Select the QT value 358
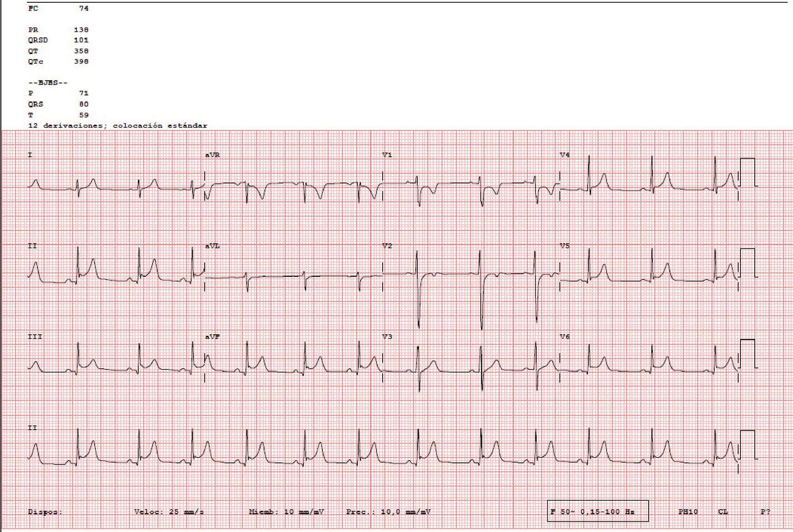 click(81, 51)
